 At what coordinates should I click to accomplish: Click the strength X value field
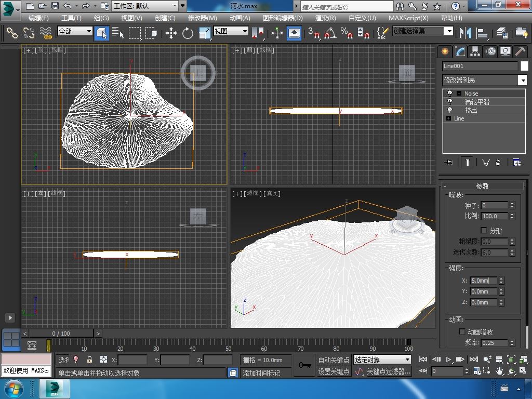point(484,281)
